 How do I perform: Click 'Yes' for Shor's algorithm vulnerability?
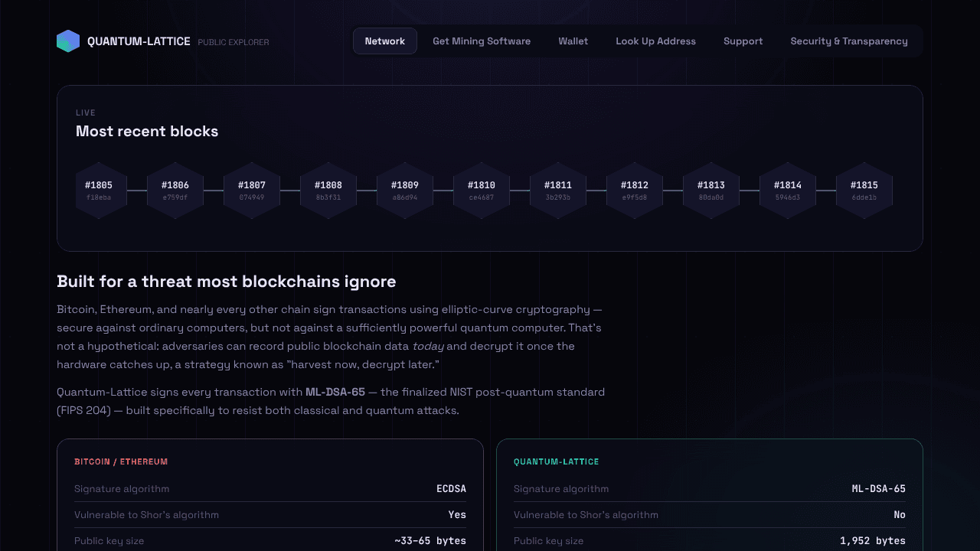[457, 514]
